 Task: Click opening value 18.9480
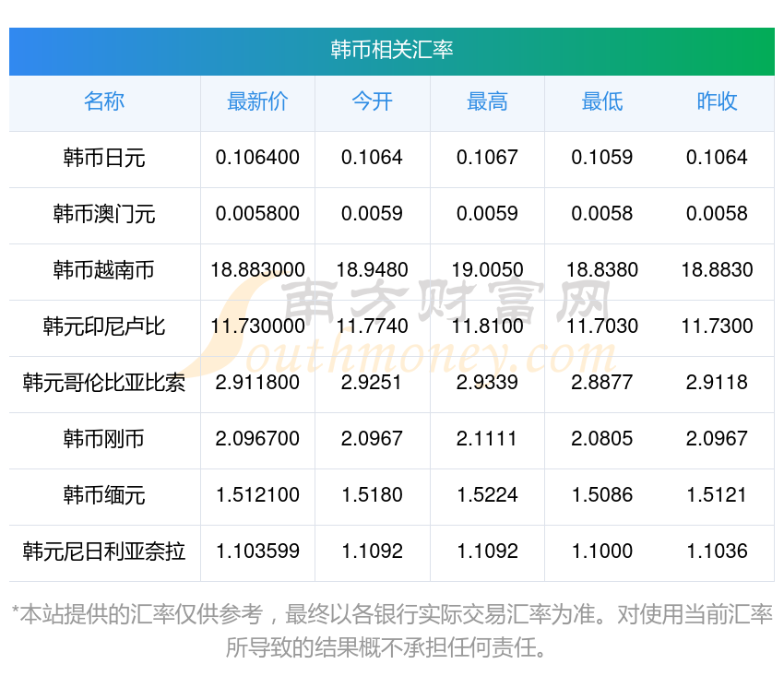point(372,270)
